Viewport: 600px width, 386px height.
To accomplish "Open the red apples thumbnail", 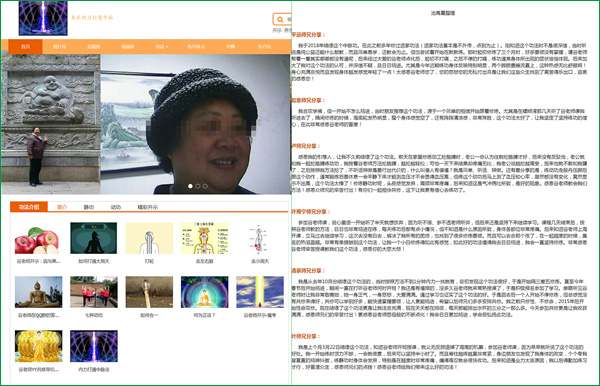I will [x=38, y=238].
